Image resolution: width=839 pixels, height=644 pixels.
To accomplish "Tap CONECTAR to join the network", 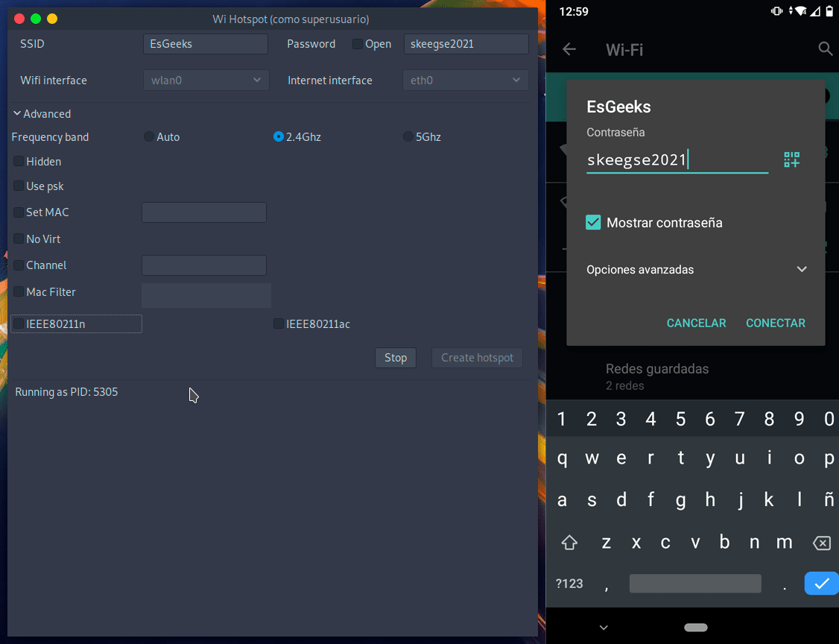I will coord(775,323).
